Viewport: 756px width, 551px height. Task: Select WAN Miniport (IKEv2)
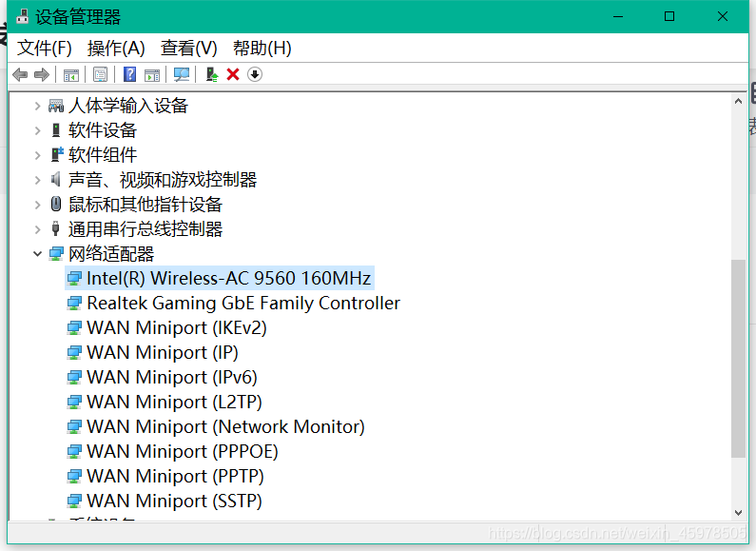(x=177, y=327)
